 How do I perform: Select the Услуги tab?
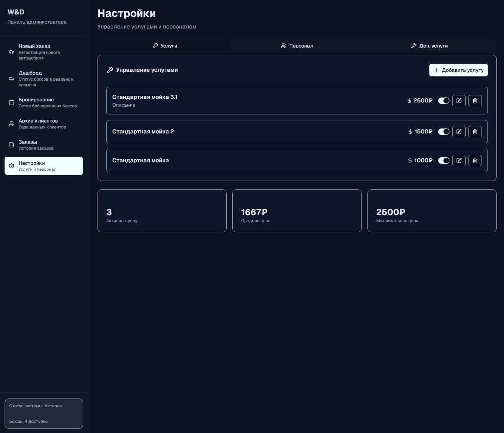click(164, 46)
